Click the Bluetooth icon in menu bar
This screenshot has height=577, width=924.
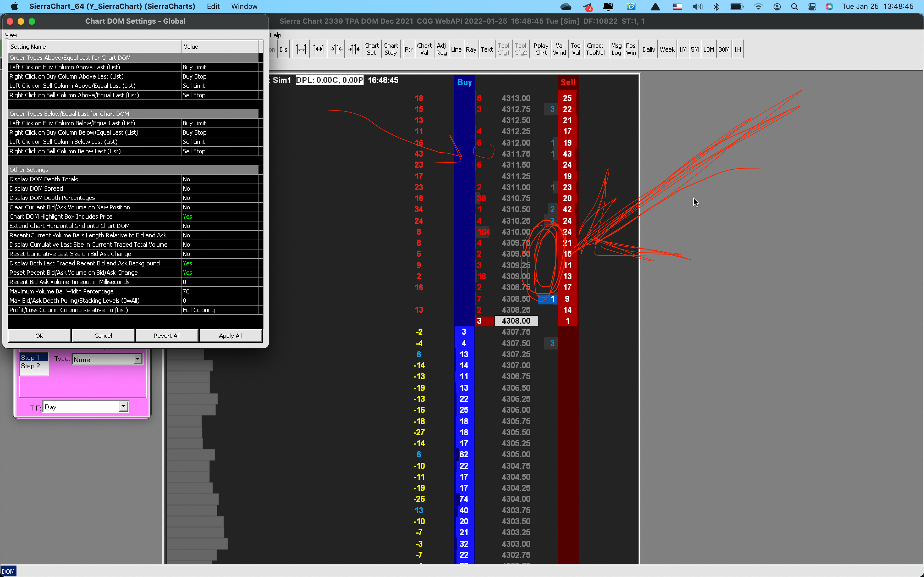(716, 7)
